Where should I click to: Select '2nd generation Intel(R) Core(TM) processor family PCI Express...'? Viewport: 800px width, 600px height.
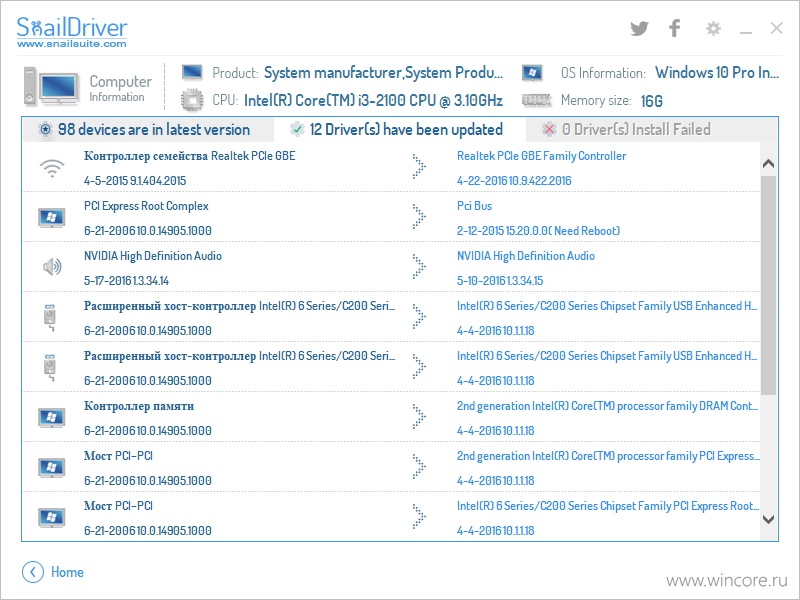608,456
